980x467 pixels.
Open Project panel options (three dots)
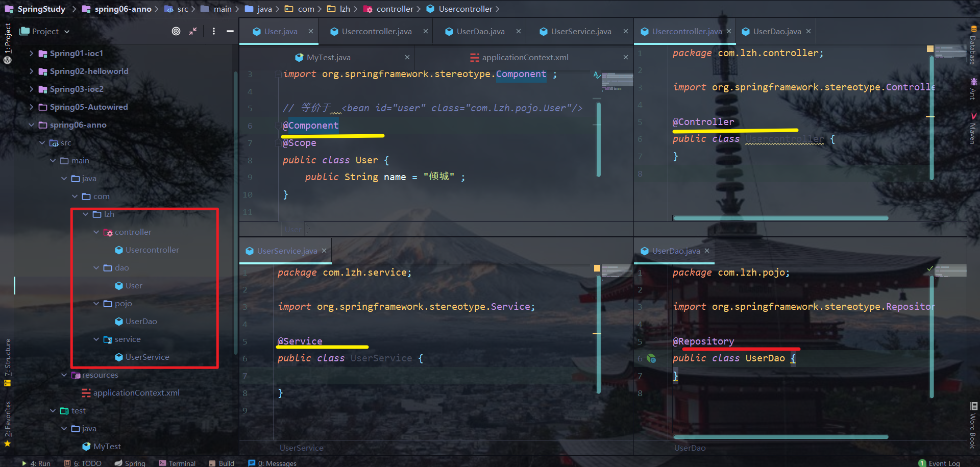pyautogui.click(x=214, y=31)
